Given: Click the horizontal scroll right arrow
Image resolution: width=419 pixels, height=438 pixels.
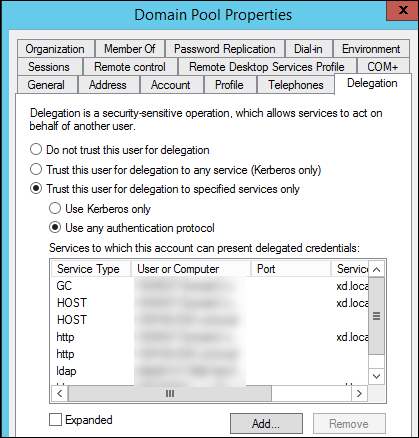Looking at the screenshot, I should [359, 394].
